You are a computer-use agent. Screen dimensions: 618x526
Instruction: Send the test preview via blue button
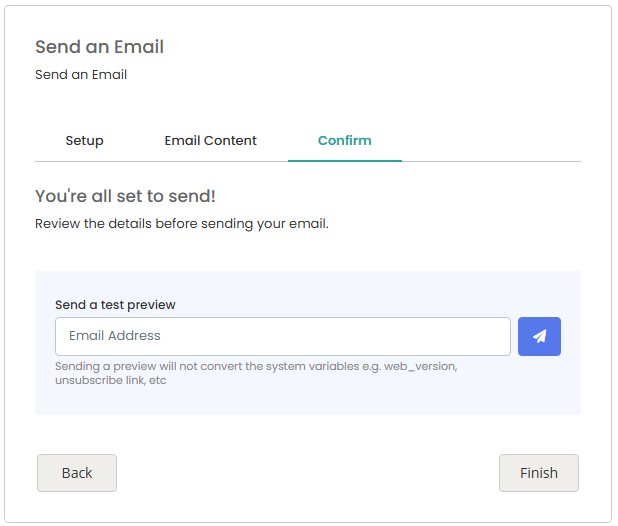click(539, 336)
